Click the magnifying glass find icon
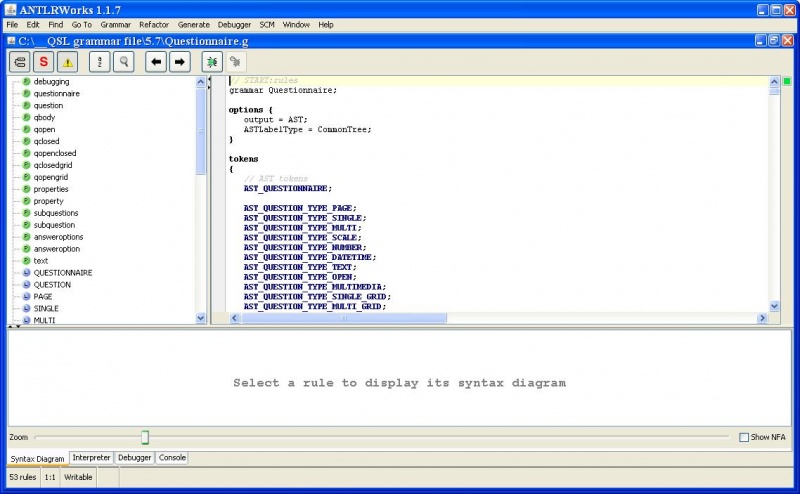Viewport: 800px width, 494px height. [x=124, y=62]
